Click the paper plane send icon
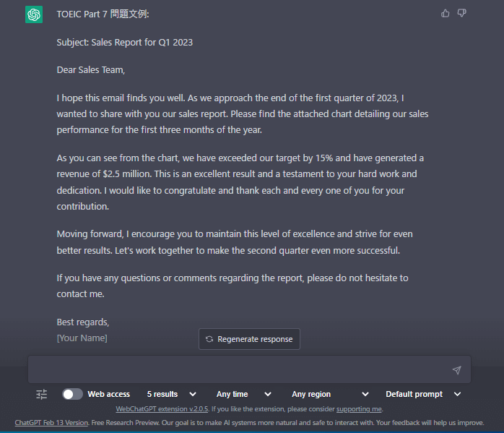This screenshot has width=504, height=433. pyautogui.click(x=457, y=370)
